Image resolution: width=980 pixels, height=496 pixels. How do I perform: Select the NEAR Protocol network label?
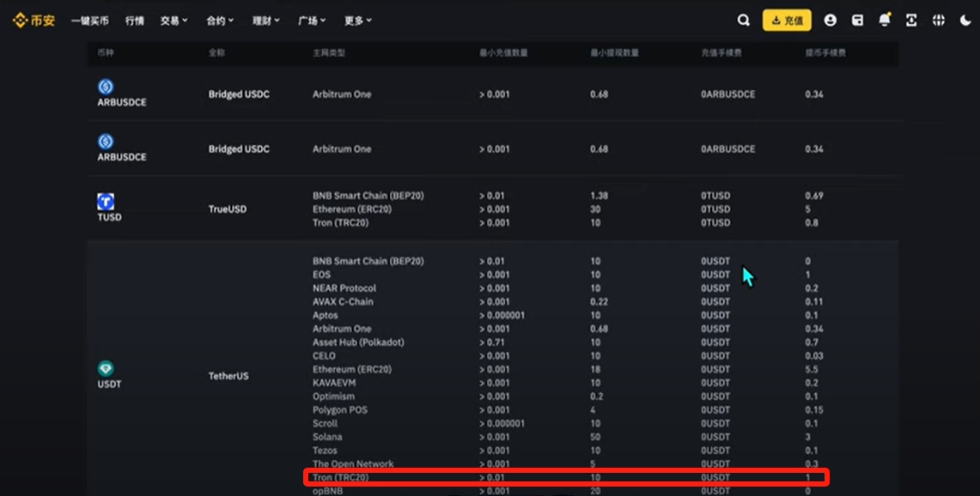pos(344,288)
